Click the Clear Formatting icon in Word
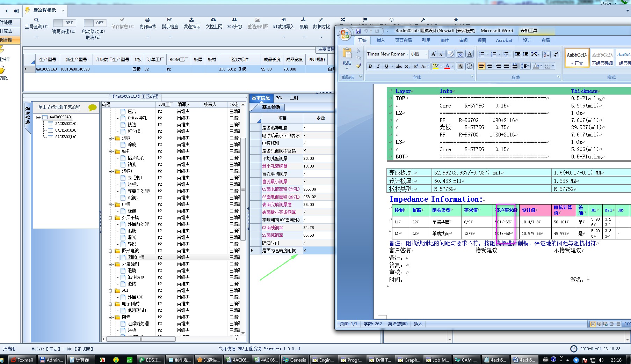631x364 pixels. tap(451, 54)
